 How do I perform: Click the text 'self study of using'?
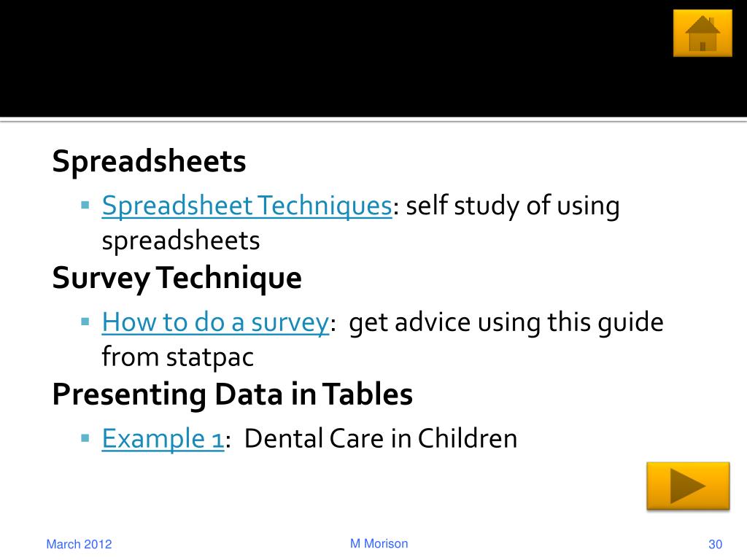(x=513, y=206)
